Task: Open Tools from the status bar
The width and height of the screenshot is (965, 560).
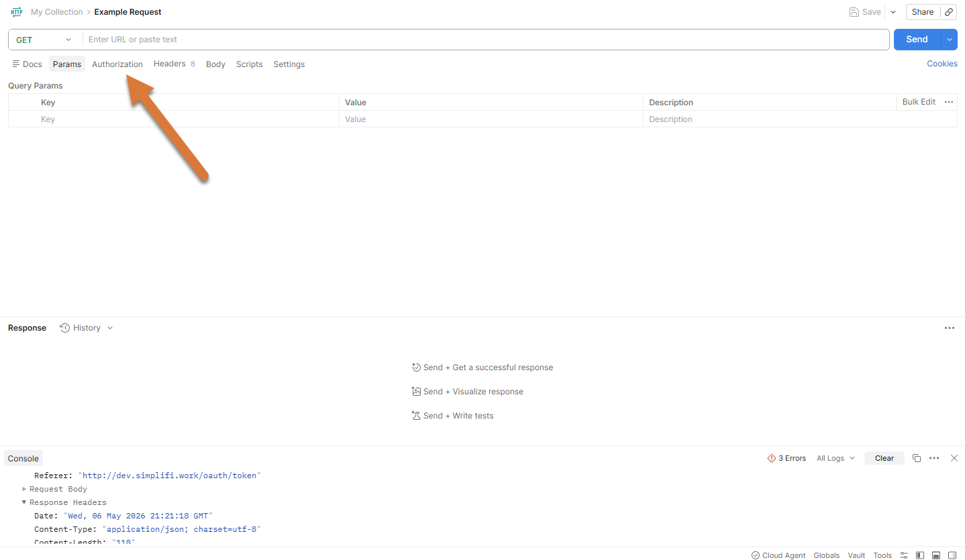Action: coord(882,555)
